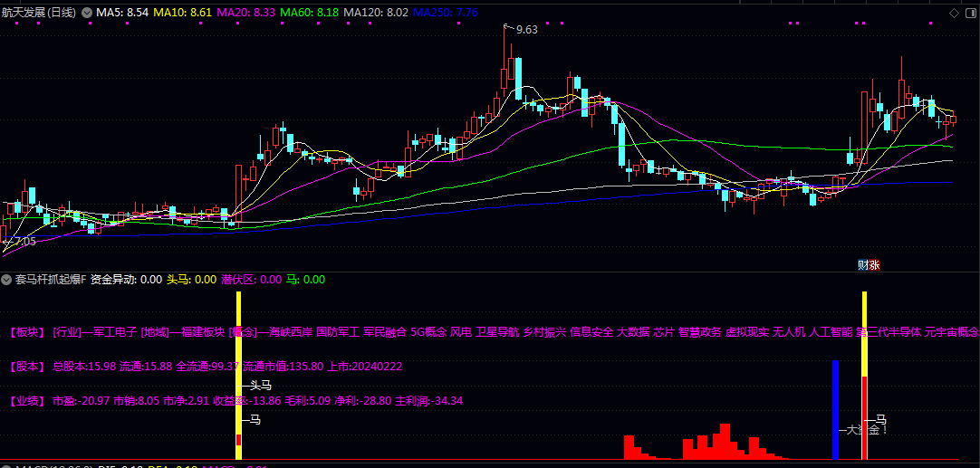The width and height of the screenshot is (980, 468).
Task: Toggle the side panel icon at top right
Action: click(x=969, y=13)
